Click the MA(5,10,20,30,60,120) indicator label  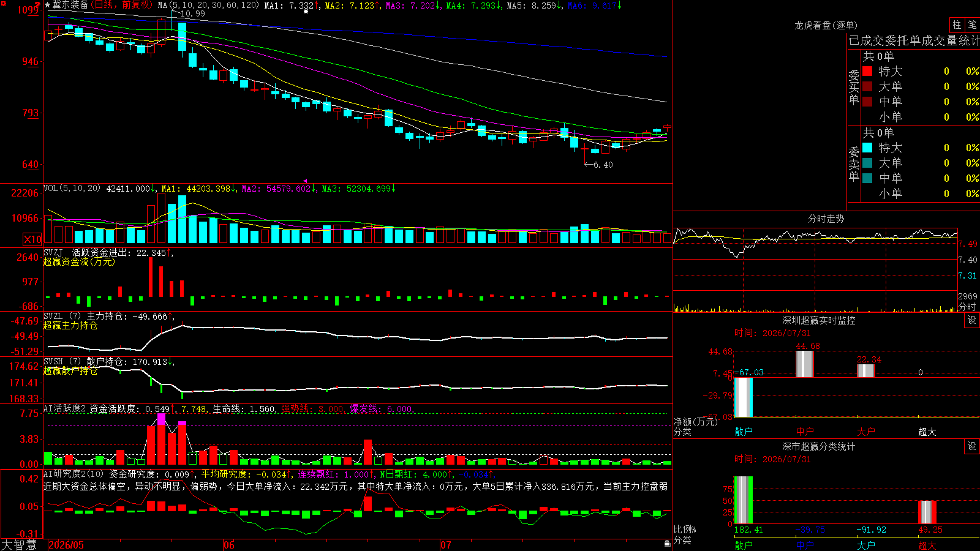[209, 5]
